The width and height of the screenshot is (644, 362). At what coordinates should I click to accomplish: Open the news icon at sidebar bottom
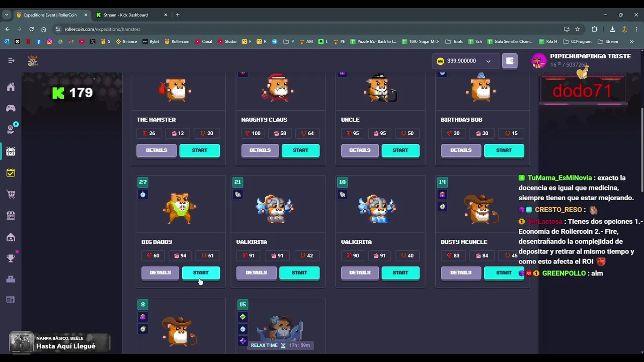[x=11, y=300]
